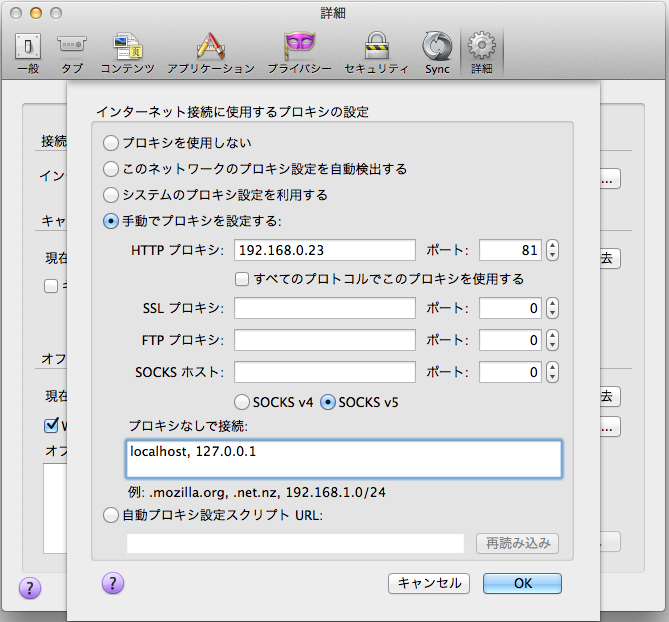Select このネットワークのプロキシ設定を自動検出する radio button

[x=111, y=169]
